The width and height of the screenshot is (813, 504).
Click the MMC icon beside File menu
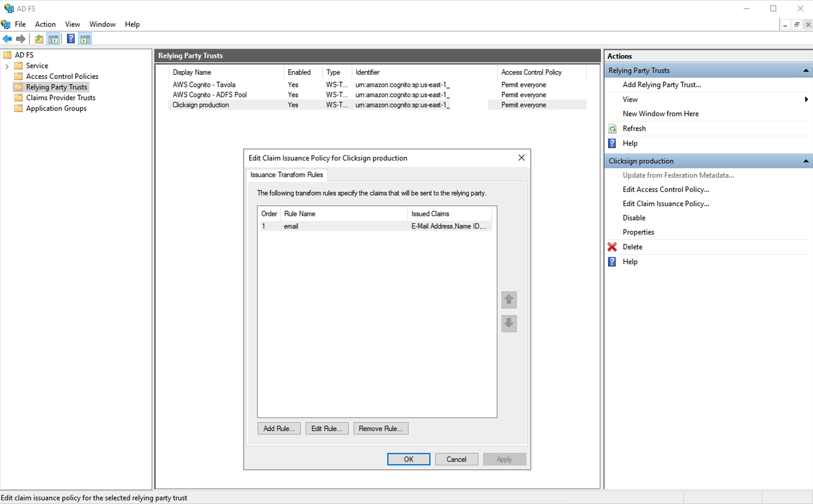(x=5, y=24)
